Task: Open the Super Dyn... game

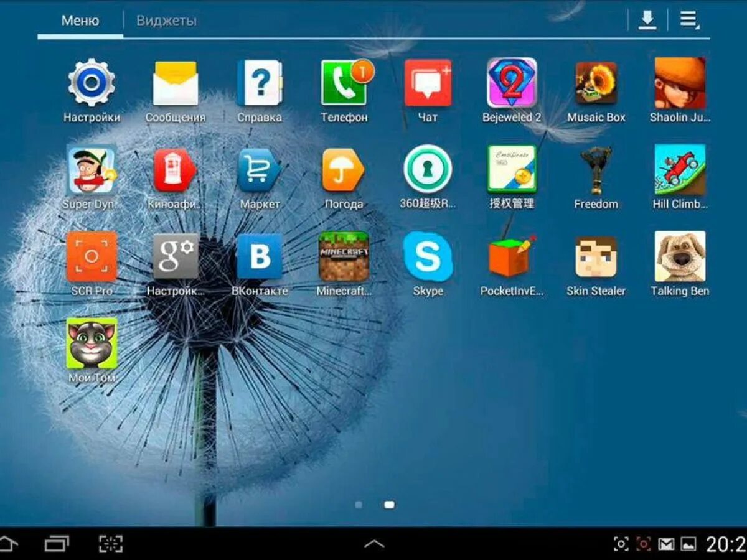Action: [92, 169]
